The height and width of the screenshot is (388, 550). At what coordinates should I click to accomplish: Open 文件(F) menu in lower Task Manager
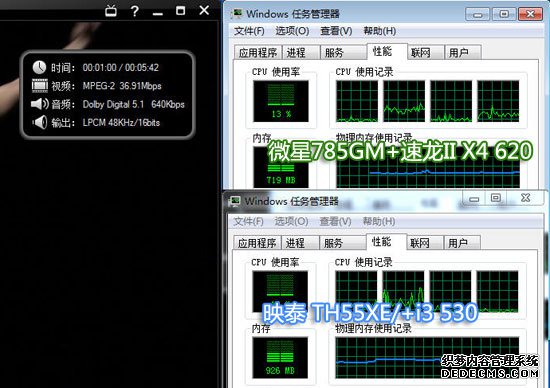[x=248, y=221]
